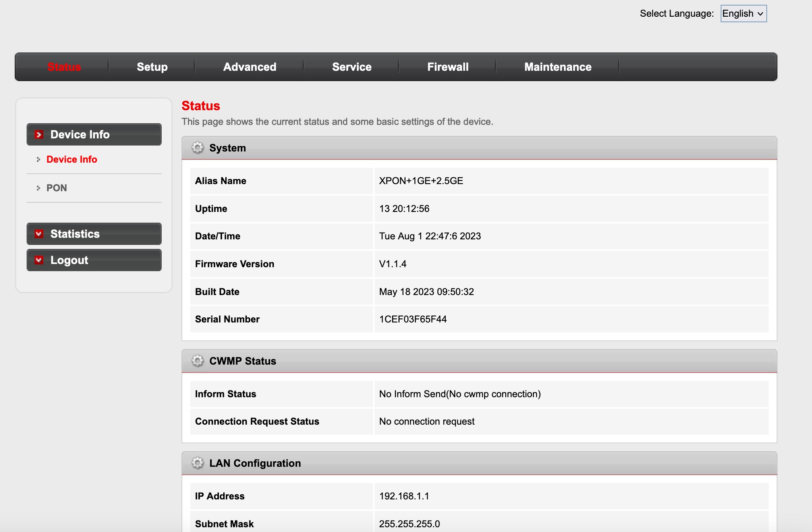812x532 pixels.
Task: Click the gear icon in LAN Configuration header
Action: tap(197, 463)
